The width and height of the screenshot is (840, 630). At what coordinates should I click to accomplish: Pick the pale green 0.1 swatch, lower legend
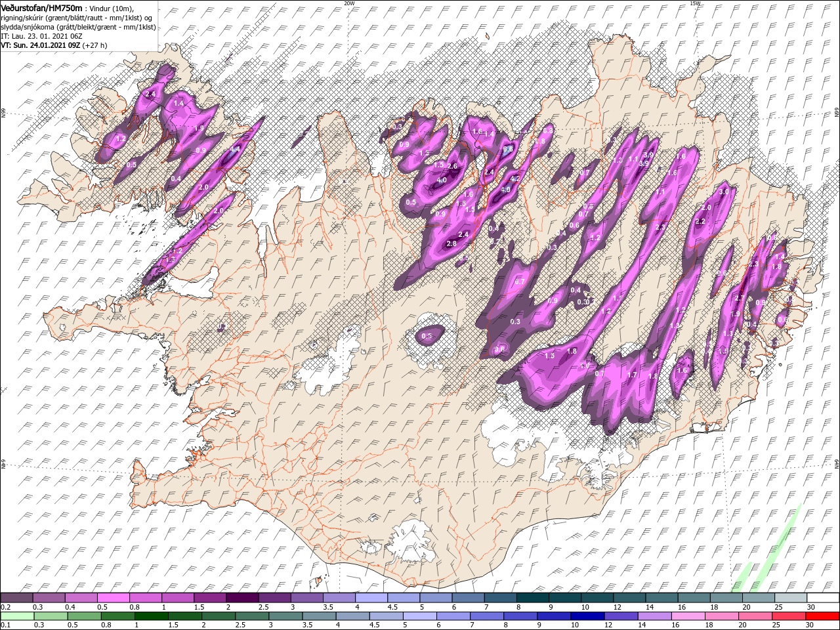(17, 616)
